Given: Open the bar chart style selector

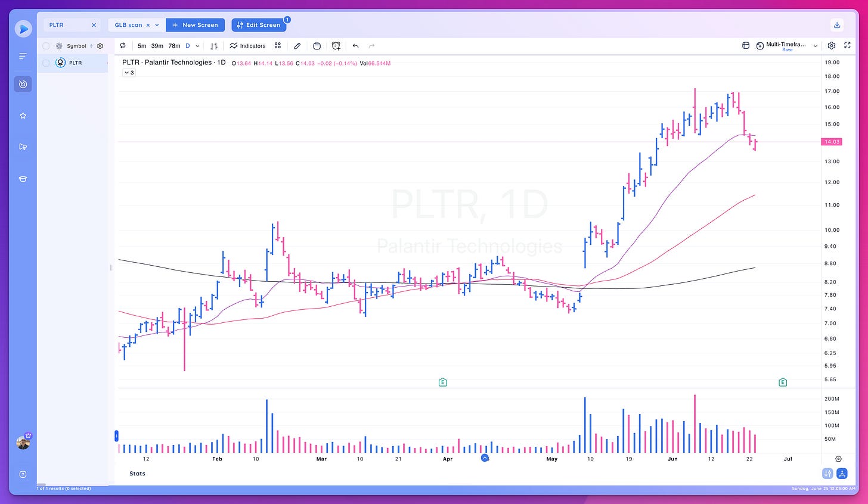Looking at the screenshot, I should 214,46.
